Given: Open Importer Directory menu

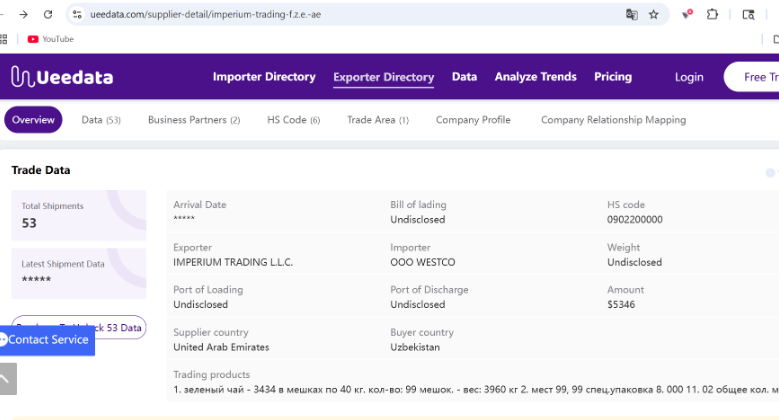Looking at the screenshot, I should 264,77.
